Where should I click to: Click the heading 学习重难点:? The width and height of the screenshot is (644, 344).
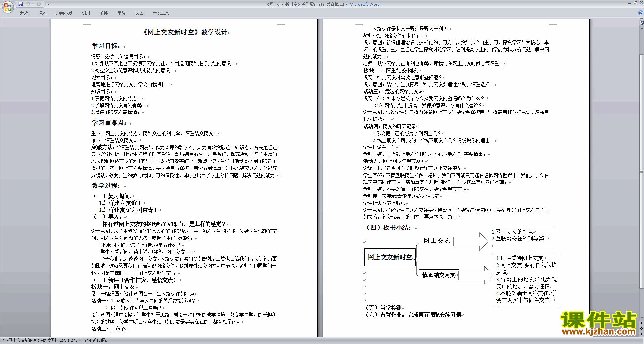109,123
